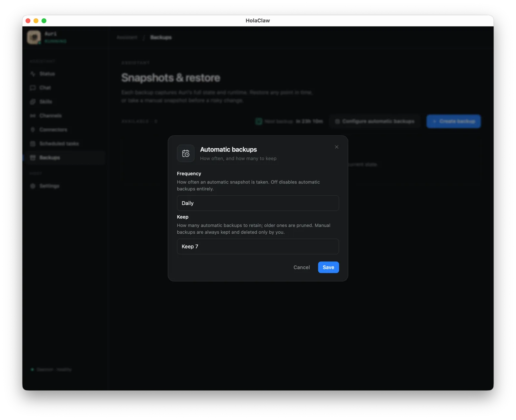Open Skills in the sidebar
The image size is (516, 420).
pyautogui.click(x=65, y=102)
